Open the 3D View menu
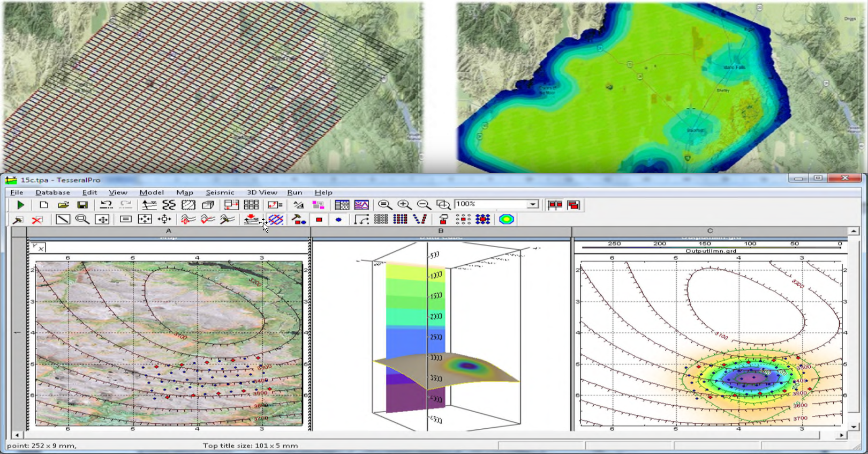This screenshot has height=454, width=868. point(262,192)
